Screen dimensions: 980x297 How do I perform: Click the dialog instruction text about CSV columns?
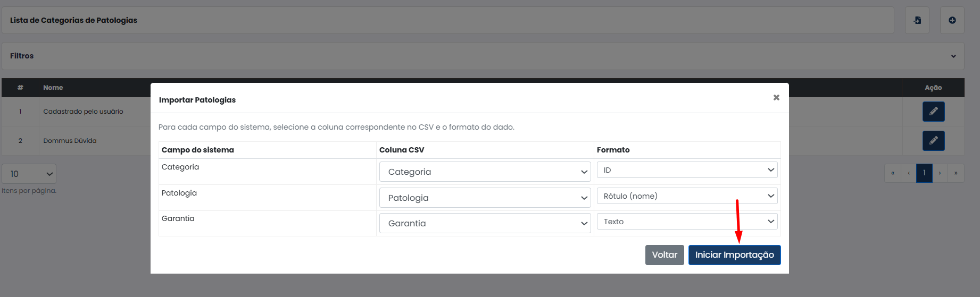point(336,127)
